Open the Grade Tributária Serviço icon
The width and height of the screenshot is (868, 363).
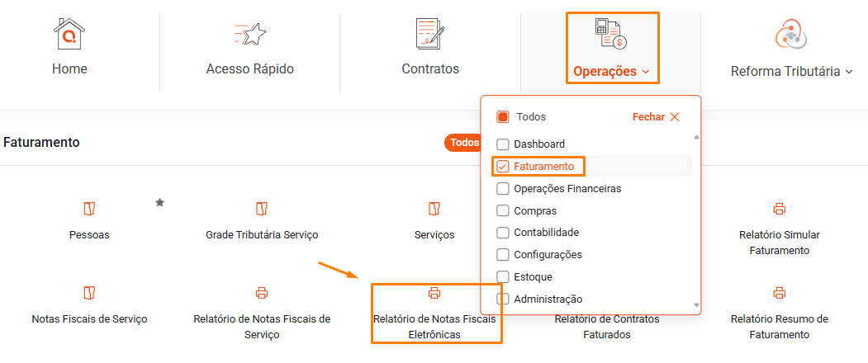pos(262,210)
